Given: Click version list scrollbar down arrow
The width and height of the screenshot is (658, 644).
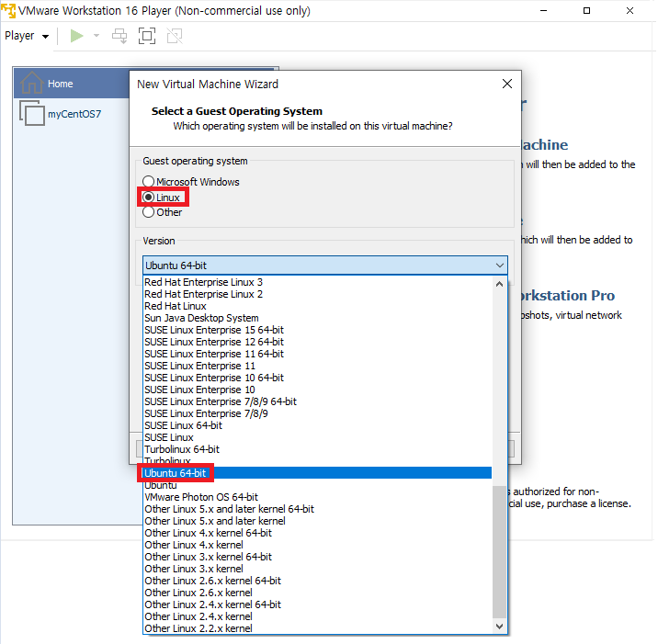Looking at the screenshot, I should (499, 627).
